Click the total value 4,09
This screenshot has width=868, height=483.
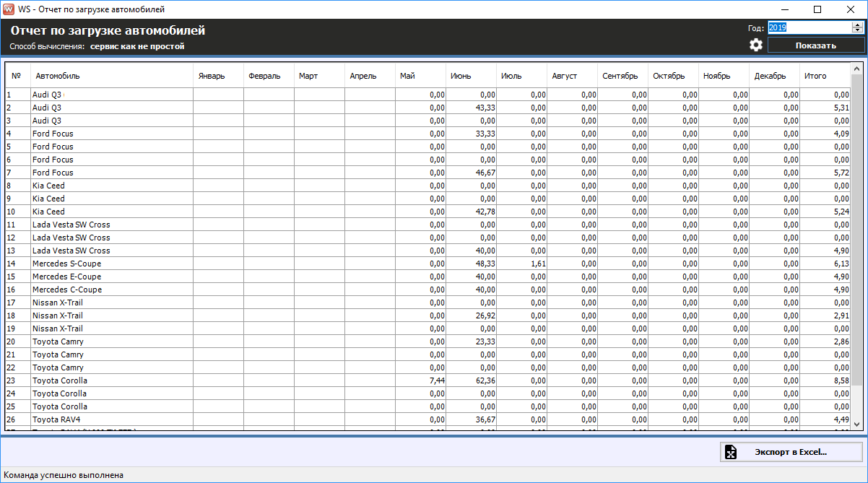[x=841, y=134]
